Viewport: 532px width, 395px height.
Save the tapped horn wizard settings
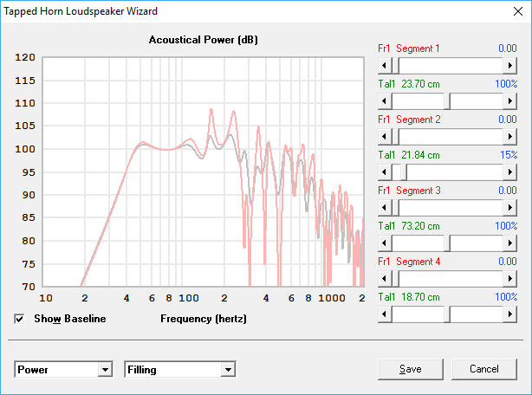[x=411, y=369]
